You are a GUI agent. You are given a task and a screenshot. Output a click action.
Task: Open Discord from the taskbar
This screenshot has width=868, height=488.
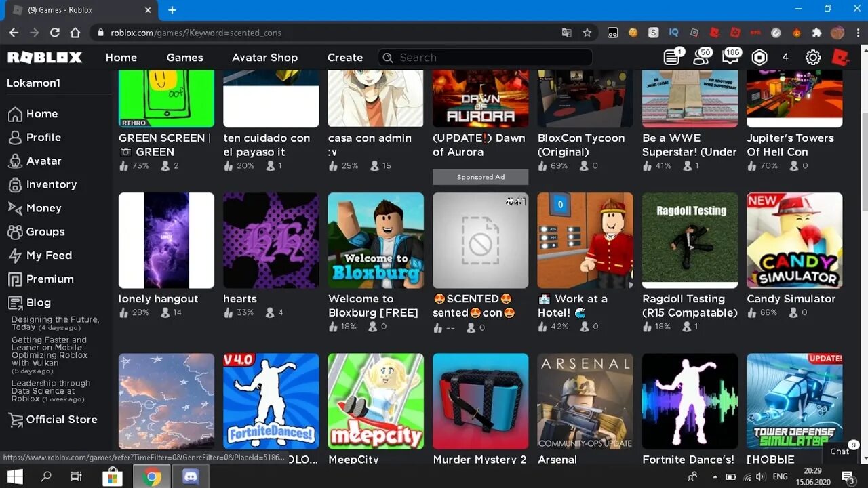point(191,477)
